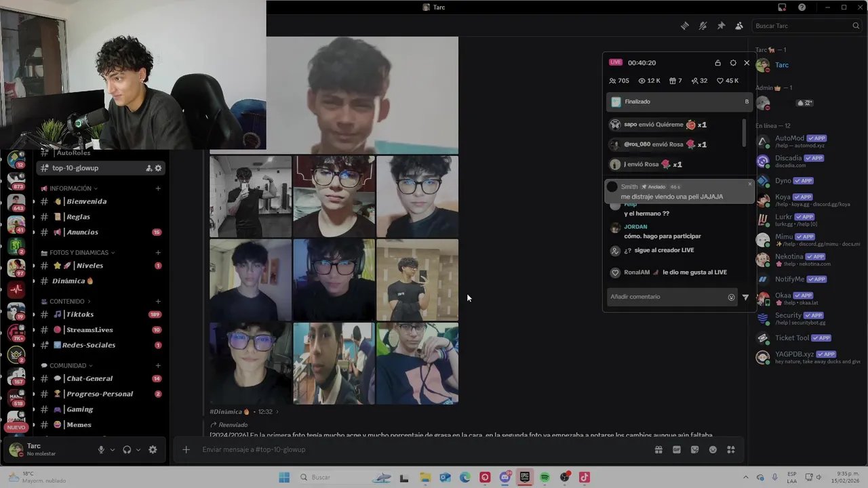Viewport: 868px width, 488px height.
Task: Open the Threads icon in channel header
Action: [x=685, y=26]
